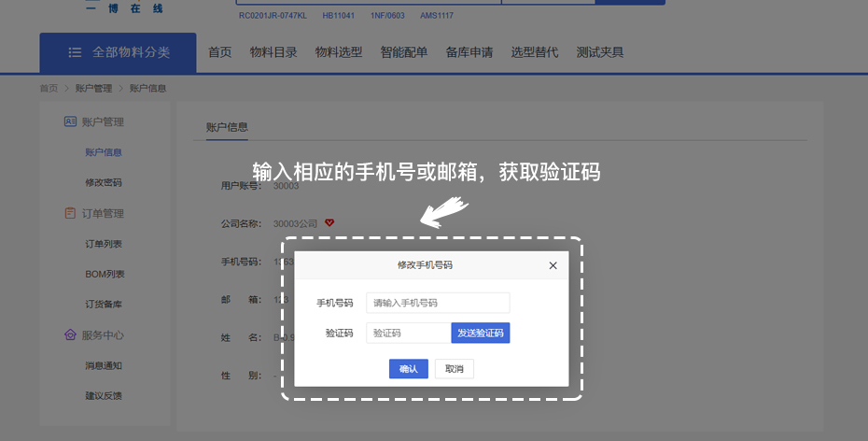
Task: Open 物料目录 navigation item
Action: point(273,52)
